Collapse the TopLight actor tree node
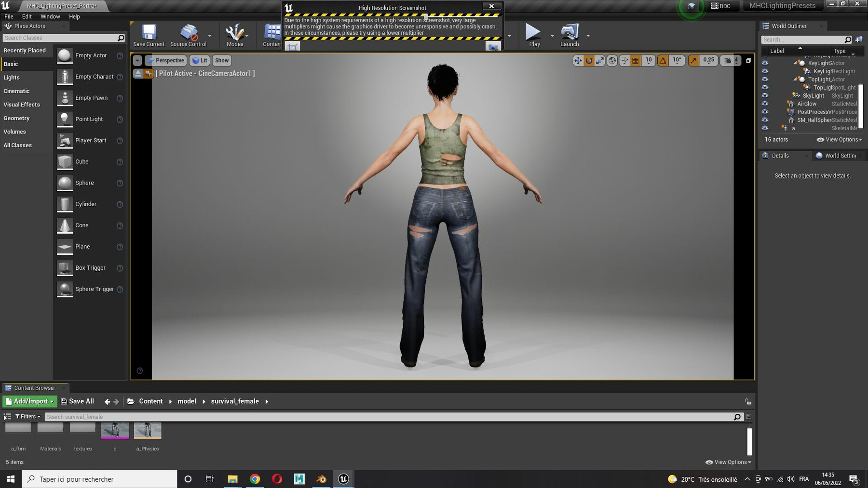 (x=795, y=79)
